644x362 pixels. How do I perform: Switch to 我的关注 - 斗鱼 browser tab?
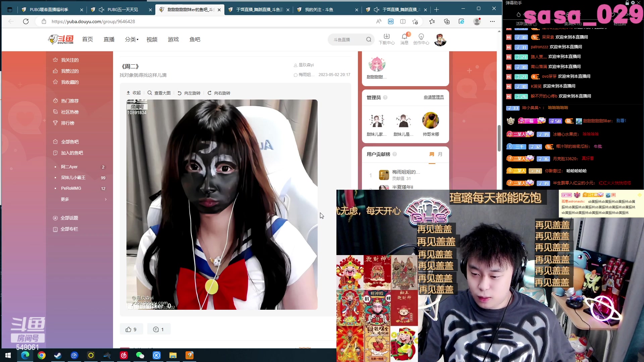point(328,10)
